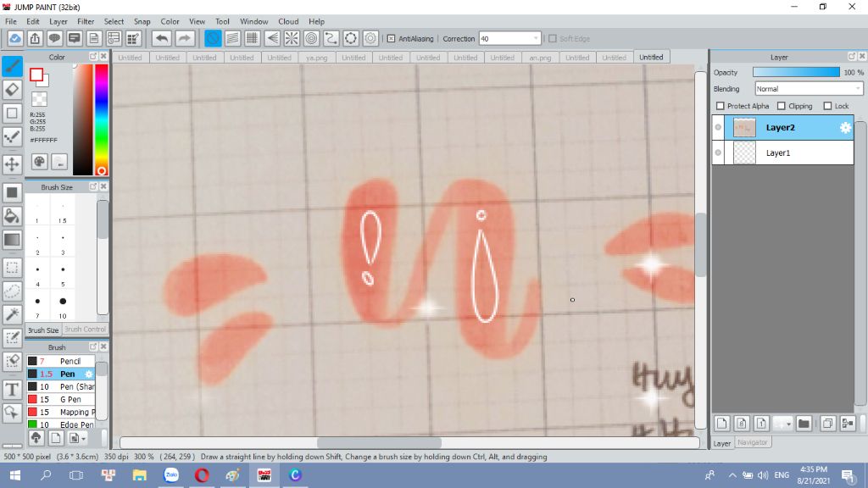The height and width of the screenshot is (488, 868).
Task: Open the Correction value dropdown
Action: click(536, 39)
